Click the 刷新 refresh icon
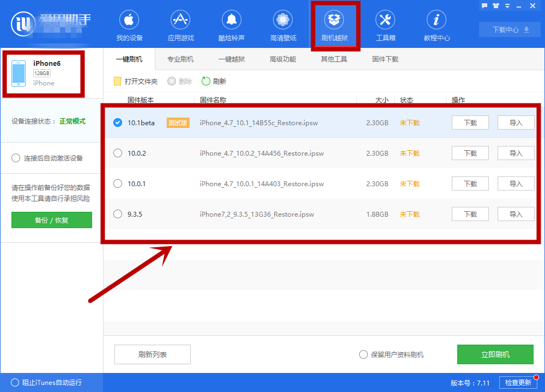545x392 pixels. tap(206, 81)
